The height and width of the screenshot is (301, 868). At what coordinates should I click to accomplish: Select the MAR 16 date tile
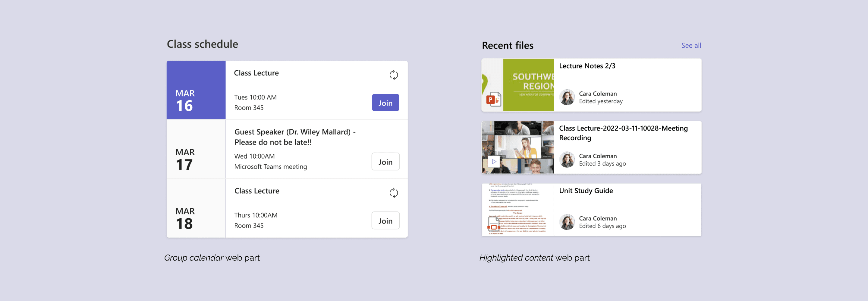(x=196, y=90)
